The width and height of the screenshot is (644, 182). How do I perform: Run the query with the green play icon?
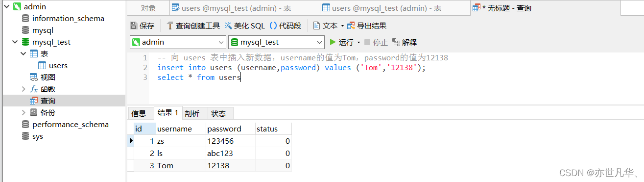point(333,42)
